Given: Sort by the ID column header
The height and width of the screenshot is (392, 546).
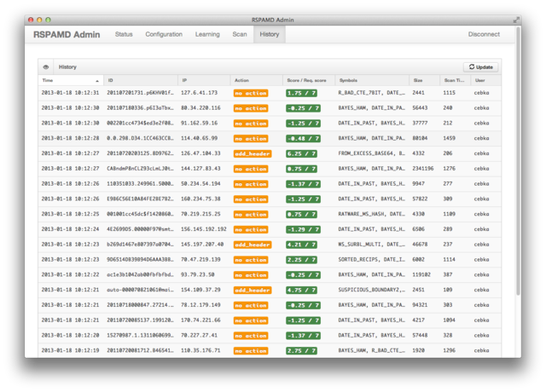Looking at the screenshot, I should [x=141, y=80].
